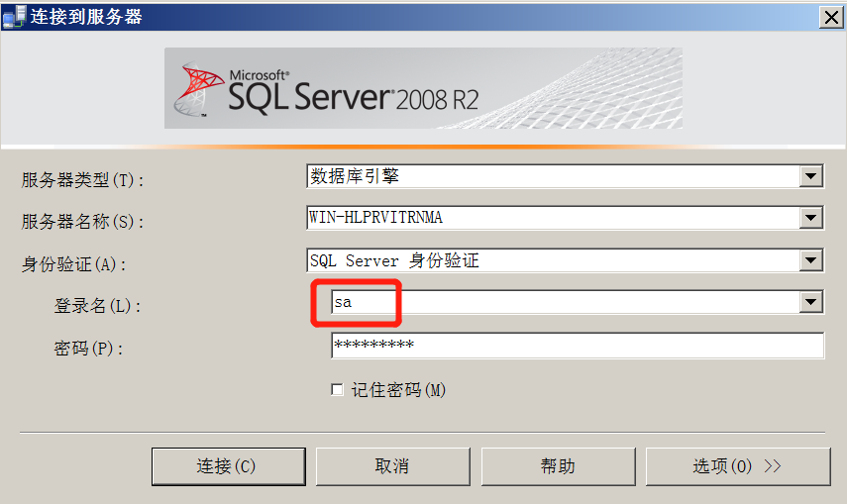Image resolution: width=847 pixels, height=504 pixels.
Task: Click the 身份验证(A) label
Action: click(x=74, y=264)
